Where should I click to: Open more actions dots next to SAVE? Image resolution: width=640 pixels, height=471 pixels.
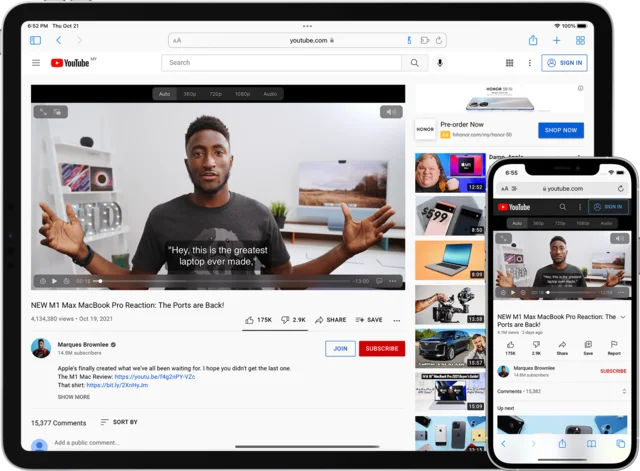(397, 320)
